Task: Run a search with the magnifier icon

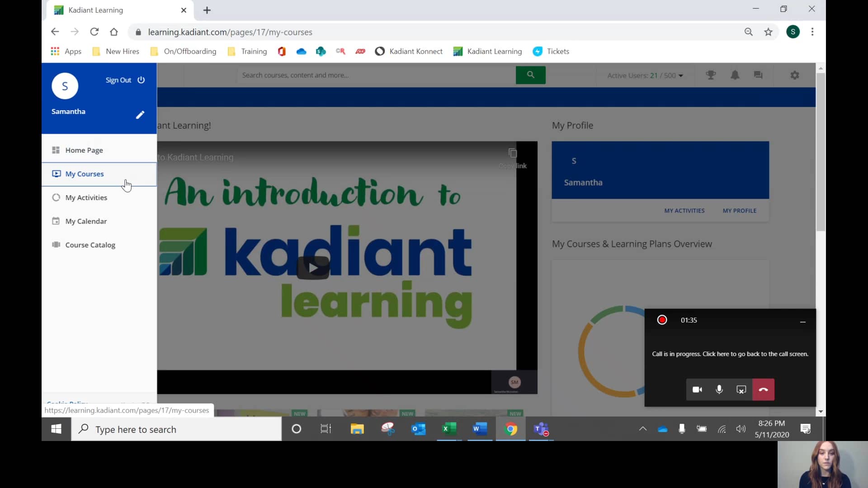Action: (530, 75)
